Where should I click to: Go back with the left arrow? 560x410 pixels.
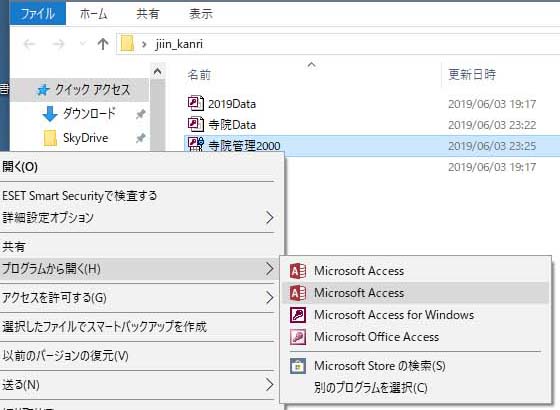pos(29,44)
